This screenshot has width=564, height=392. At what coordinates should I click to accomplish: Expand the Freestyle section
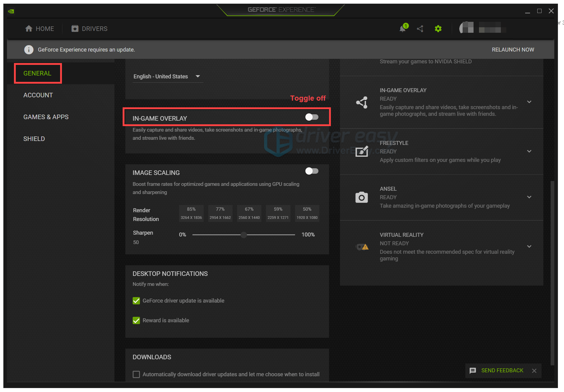529,151
